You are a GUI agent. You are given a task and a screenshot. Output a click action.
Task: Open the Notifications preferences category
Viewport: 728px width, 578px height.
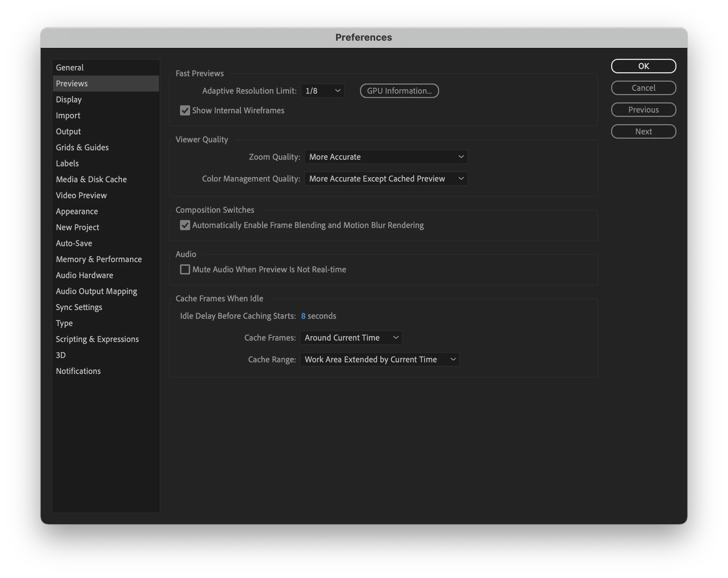click(78, 371)
